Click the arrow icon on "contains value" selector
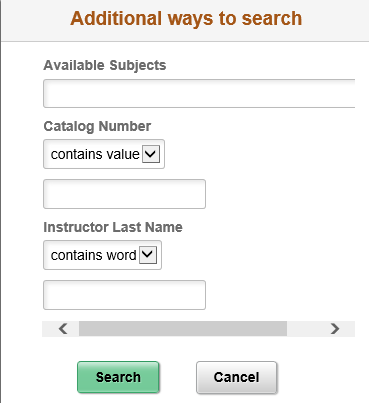 (151, 154)
